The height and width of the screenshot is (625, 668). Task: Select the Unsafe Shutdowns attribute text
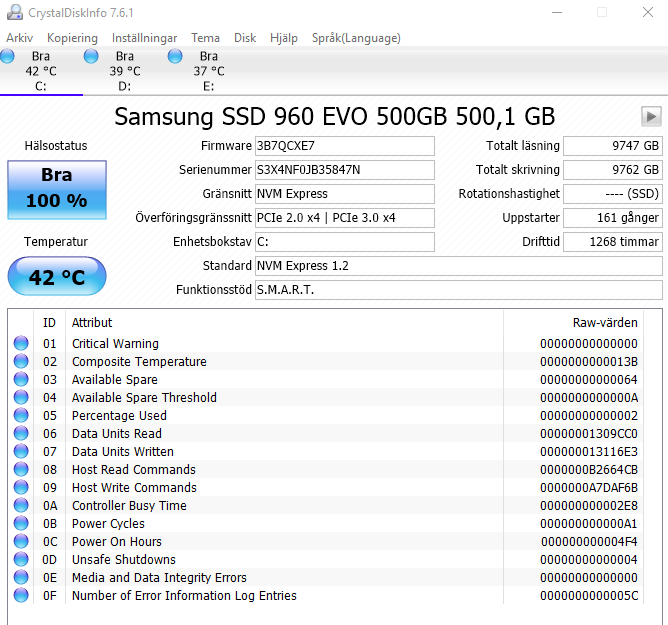click(x=124, y=559)
